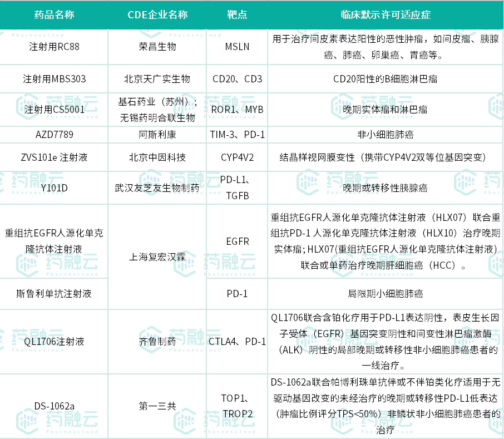504x439 pixels.
Task: Select the 北京天广实生物 company cell
Action: tap(157, 79)
